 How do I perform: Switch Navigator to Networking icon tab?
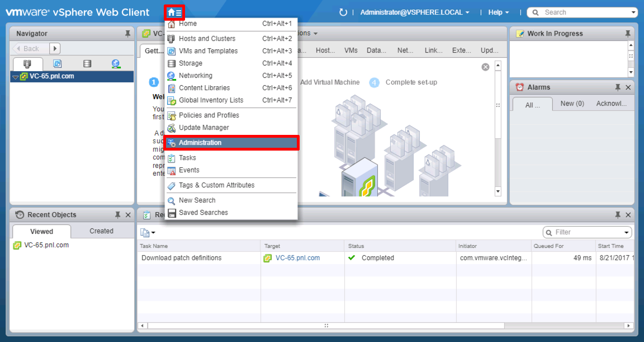[x=116, y=64]
